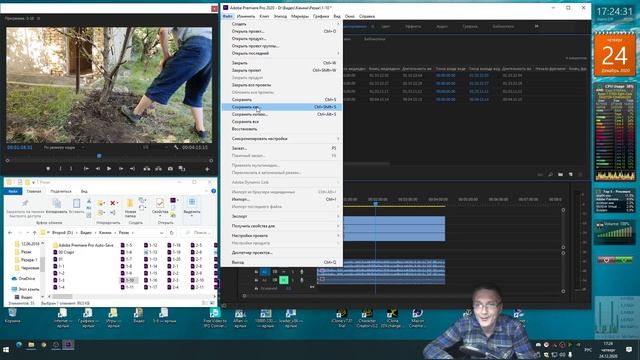This screenshot has height=360, width=640.
Task: Expand the Create submenu in File menu
Action: (x=282, y=24)
